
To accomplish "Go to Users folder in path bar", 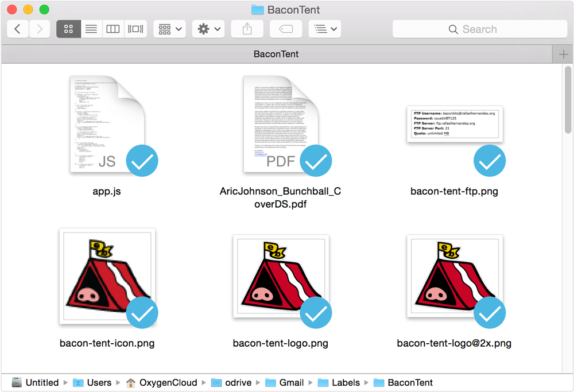I will pyautogui.click(x=92, y=382).
